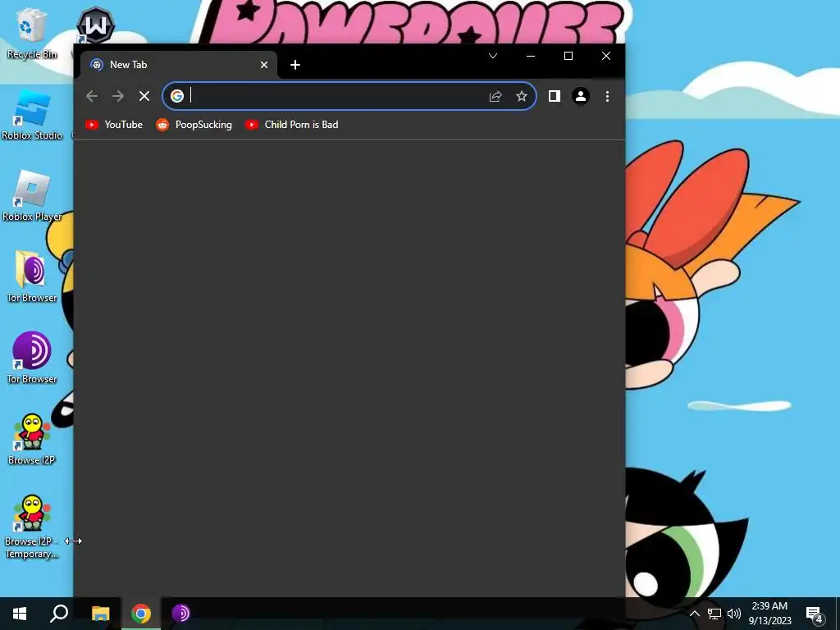Screen dimensions: 840x630
Task: Select the Tor Browser folder icon on desktop
Action: click(x=31, y=277)
